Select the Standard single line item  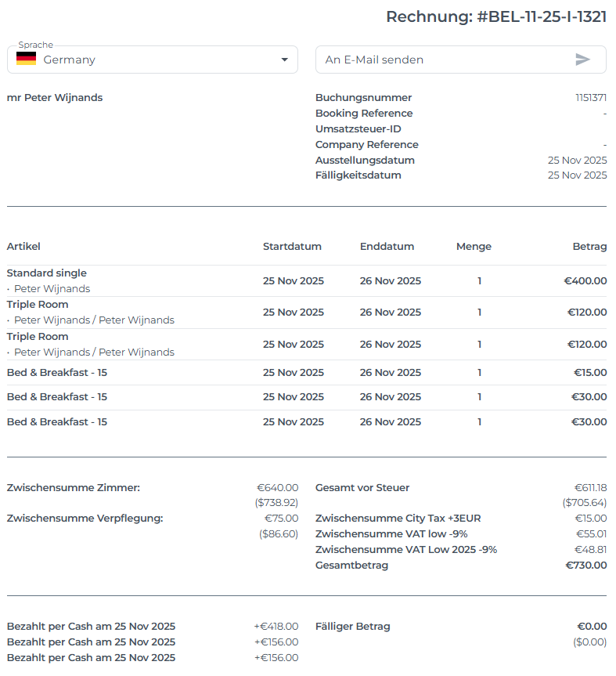[x=47, y=273]
